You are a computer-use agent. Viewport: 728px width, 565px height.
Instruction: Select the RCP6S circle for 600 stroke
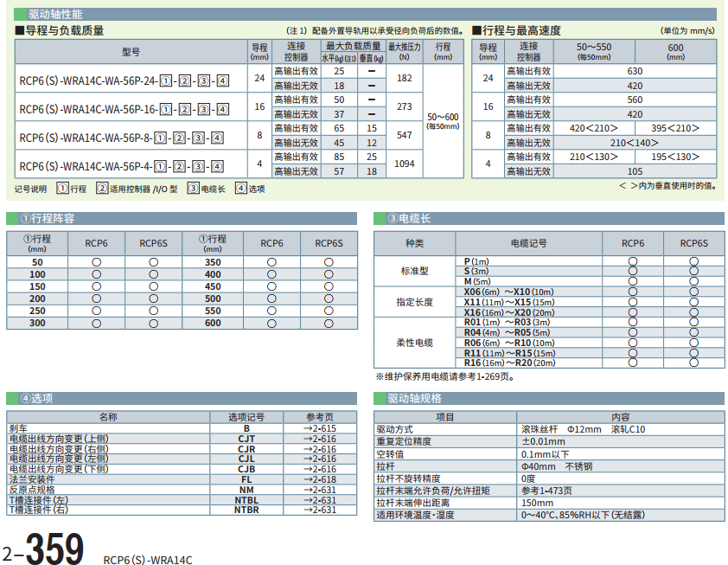point(329,323)
